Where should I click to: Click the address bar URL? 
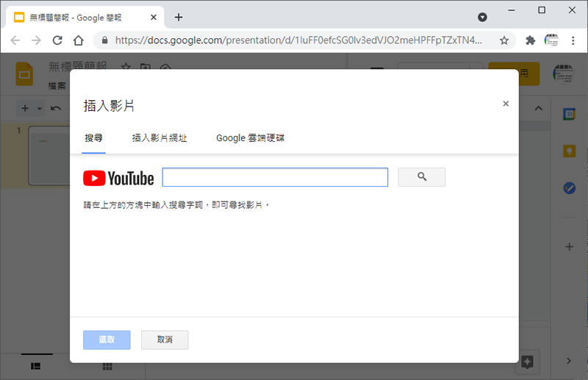298,40
